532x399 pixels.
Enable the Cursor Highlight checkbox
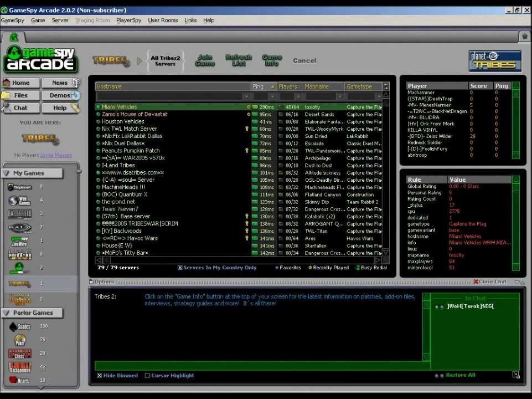147,376
